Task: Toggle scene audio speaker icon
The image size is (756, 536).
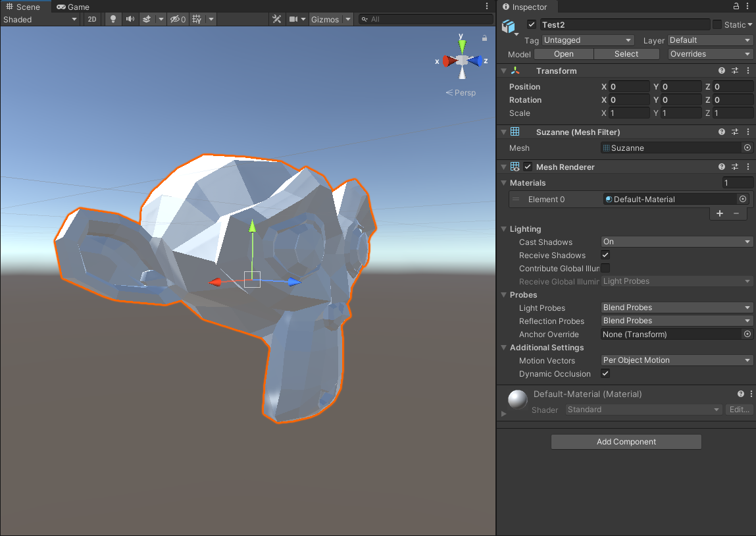Action: point(130,19)
